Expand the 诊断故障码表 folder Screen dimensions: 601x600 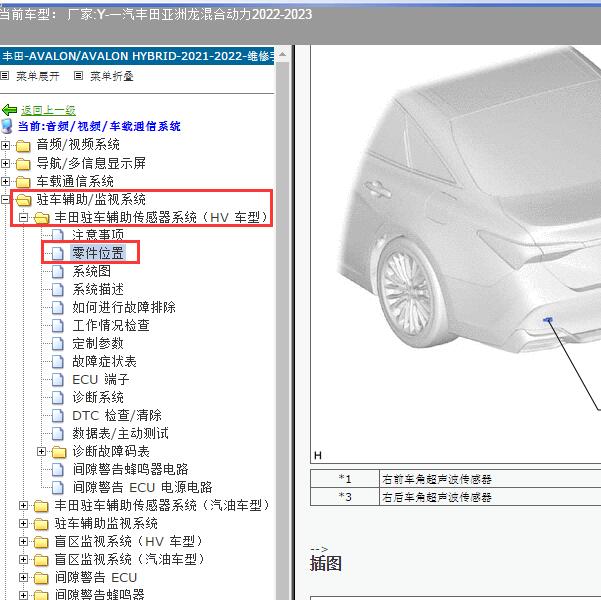point(41,452)
